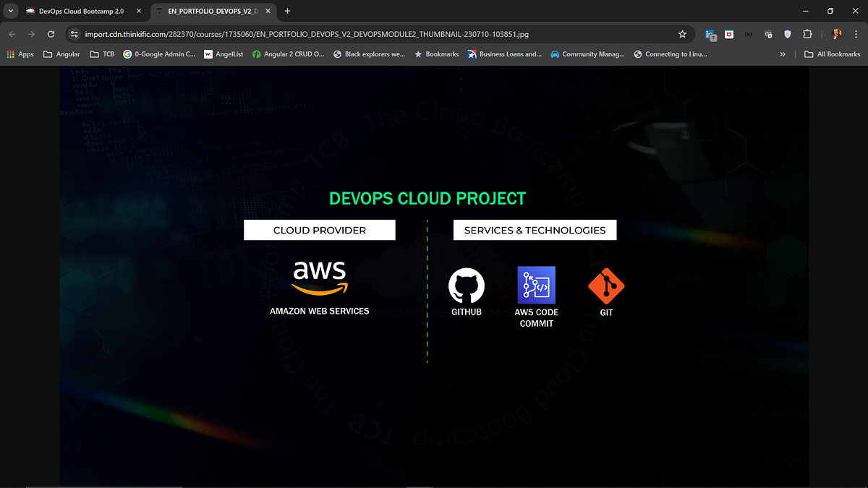The image size is (868, 488).
Task: Navigate back with the back arrow
Action: tap(12, 34)
